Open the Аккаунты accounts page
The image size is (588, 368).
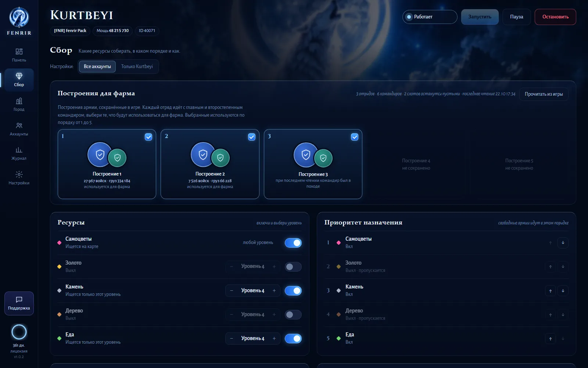click(19, 129)
